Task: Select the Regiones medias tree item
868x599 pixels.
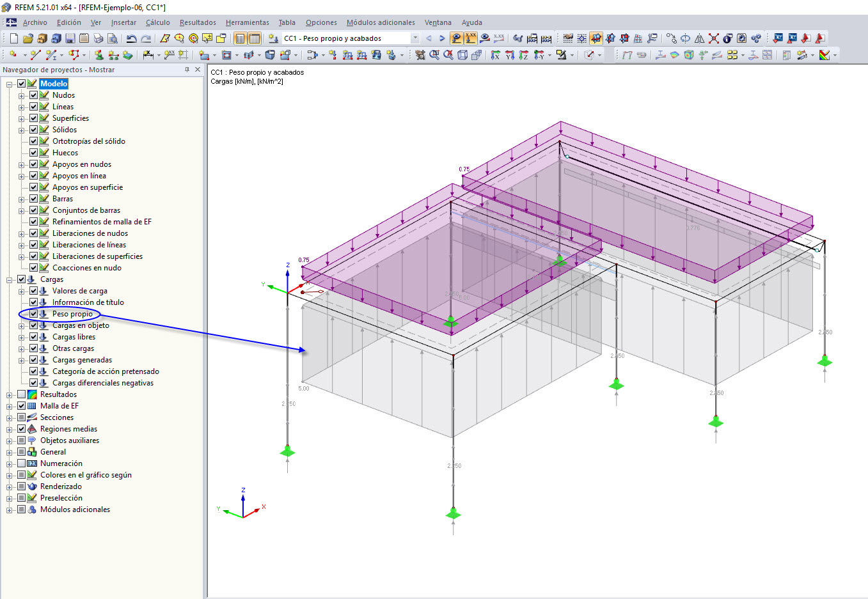Action: [68, 429]
